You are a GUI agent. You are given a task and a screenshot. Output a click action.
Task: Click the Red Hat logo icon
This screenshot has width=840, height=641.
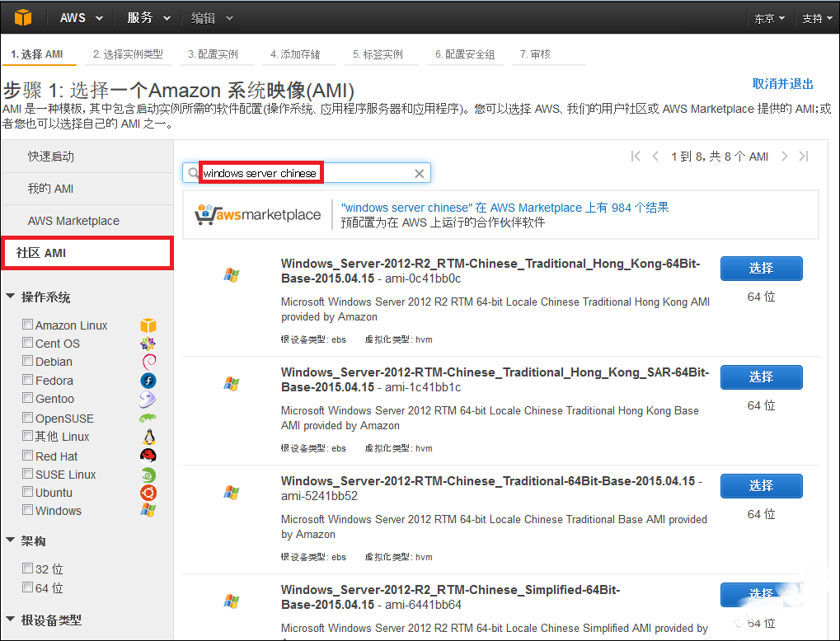(148, 456)
